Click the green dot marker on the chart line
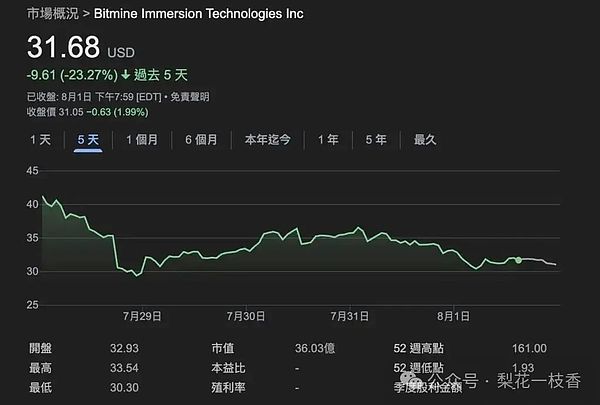The width and height of the screenshot is (600, 405). [518, 260]
